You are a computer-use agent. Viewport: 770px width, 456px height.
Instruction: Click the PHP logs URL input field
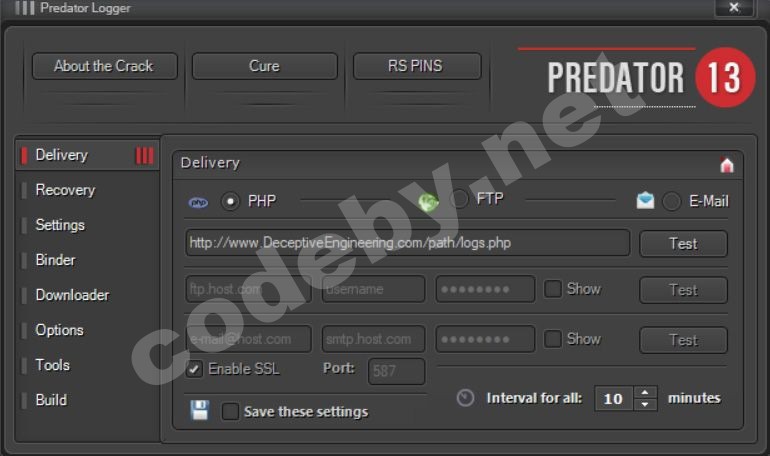[x=408, y=242]
